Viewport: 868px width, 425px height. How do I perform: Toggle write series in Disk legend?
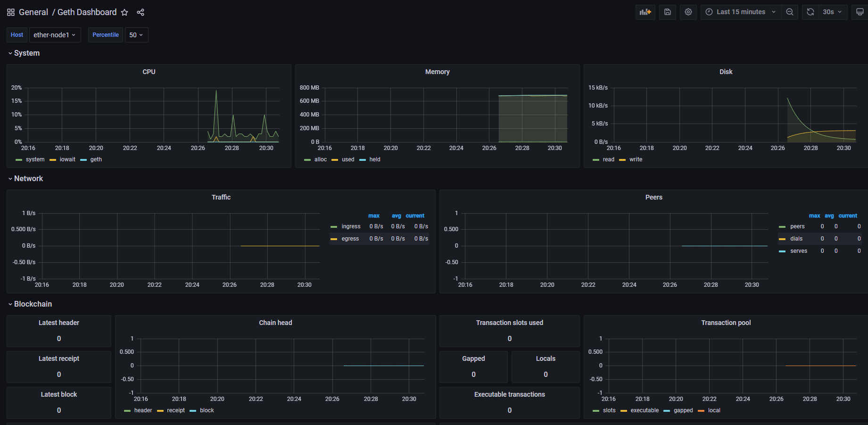(636, 159)
